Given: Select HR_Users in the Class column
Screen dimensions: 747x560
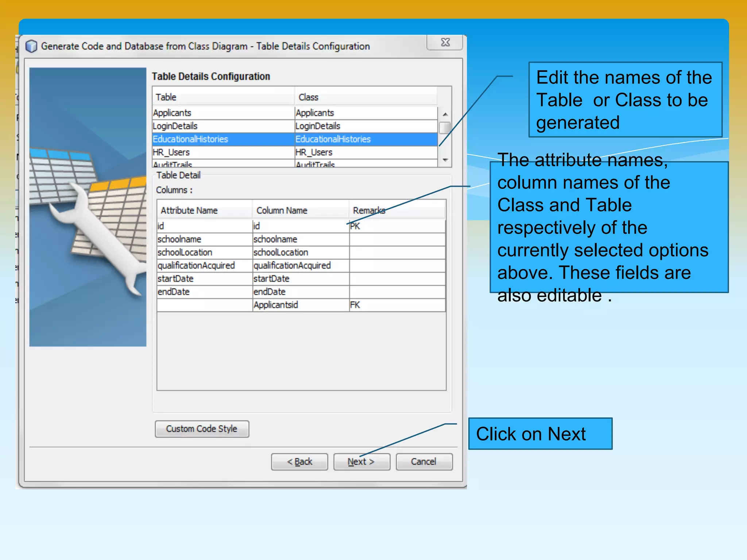Looking at the screenshot, I should tap(366, 152).
